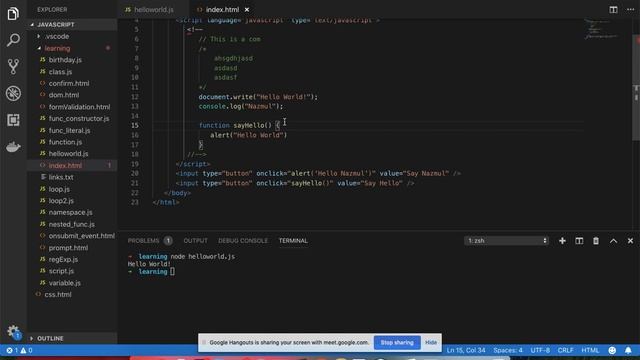Open the Output panel tab
This screenshot has height=360, width=640.
point(195,241)
